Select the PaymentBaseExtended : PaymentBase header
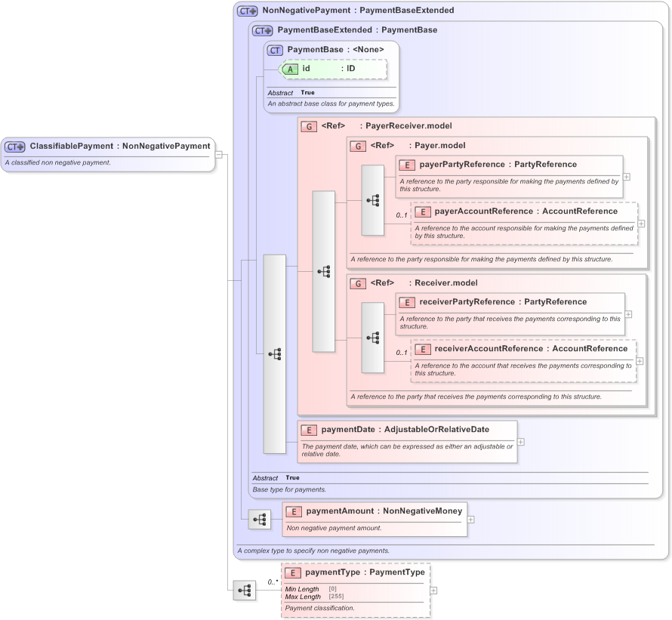This screenshot has height=620, width=672. point(357,30)
